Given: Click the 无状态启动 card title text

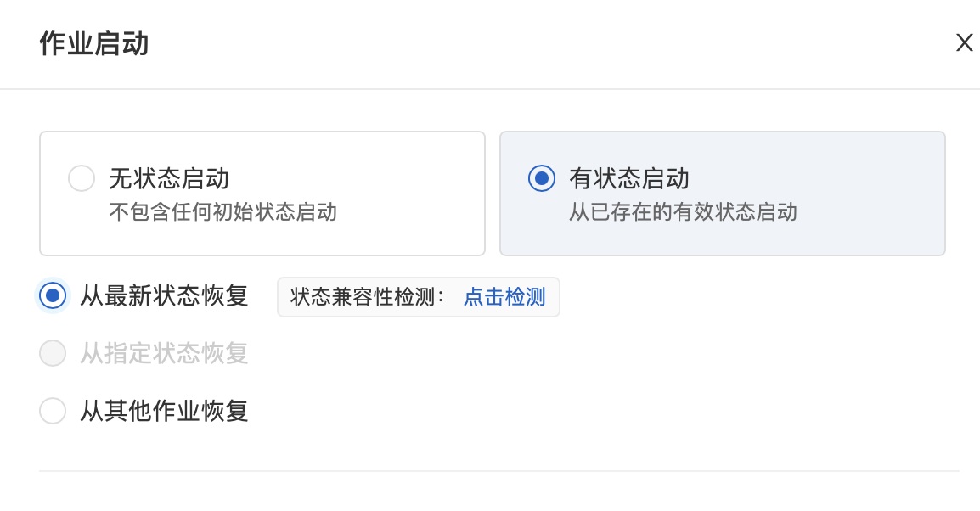Looking at the screenshot, I should [x=169, y=179].
